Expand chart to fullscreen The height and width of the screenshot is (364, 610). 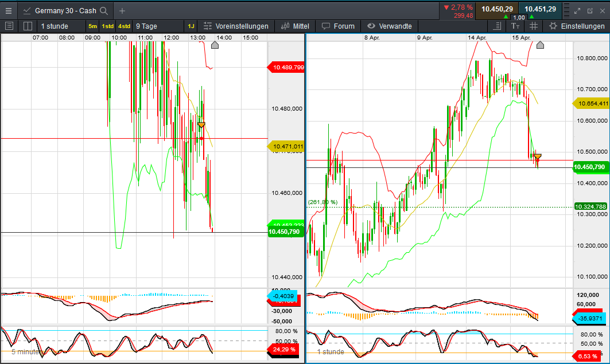tap(577, 11)
